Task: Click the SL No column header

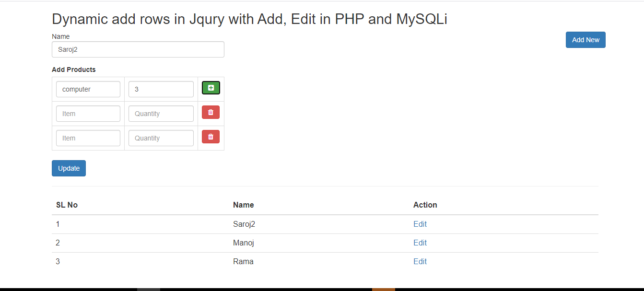Action: click(67, 205)
